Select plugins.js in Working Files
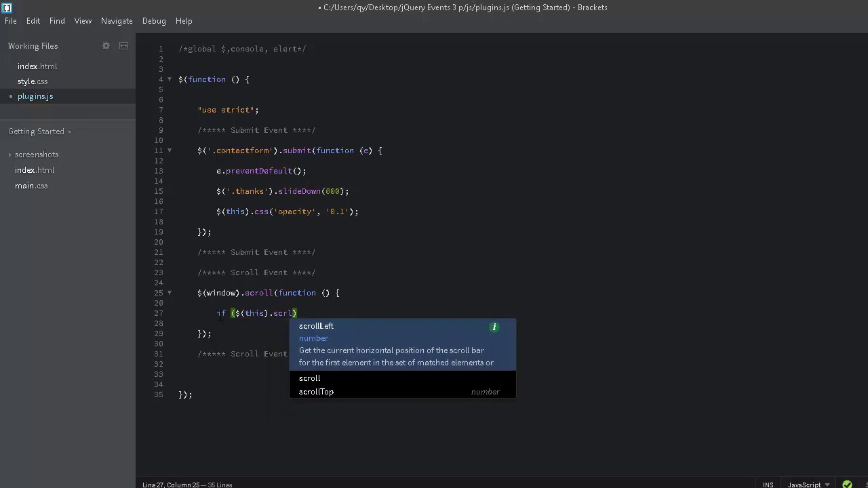Screen dimensions: 868x488 pyautogui.click(x=35, y=96)
